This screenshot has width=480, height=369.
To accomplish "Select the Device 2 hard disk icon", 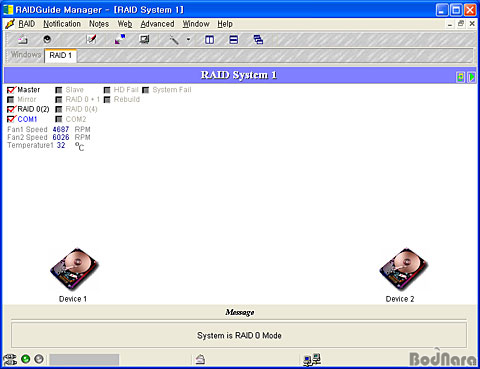I will coord(404,269).
